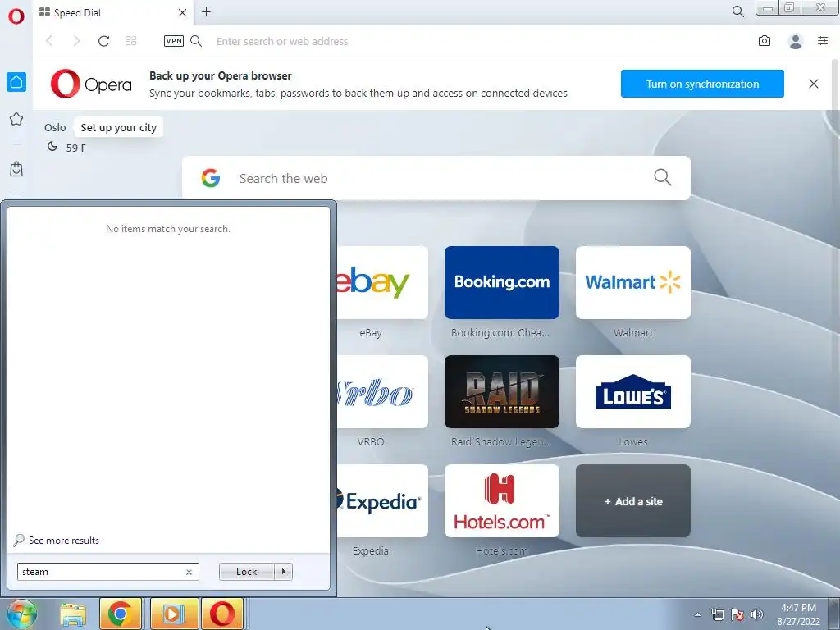Reload the current page

103,41
